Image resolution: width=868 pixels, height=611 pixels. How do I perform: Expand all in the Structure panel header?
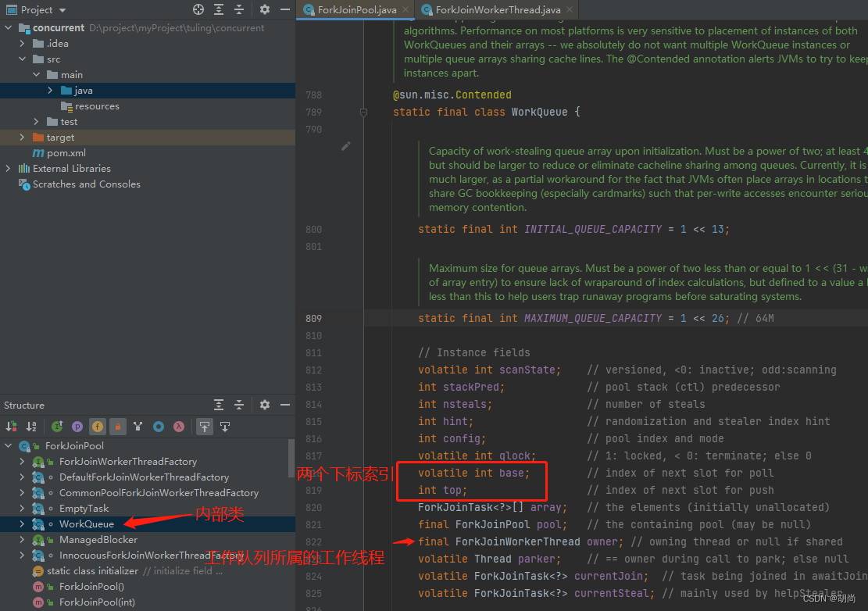click(219, 405)
